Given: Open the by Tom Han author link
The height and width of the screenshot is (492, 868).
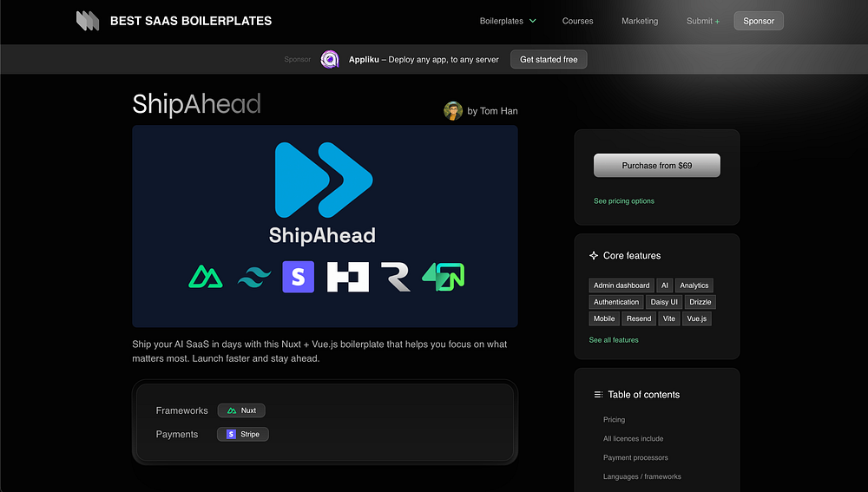Looking at the screenshot, I should click(492, 111).
